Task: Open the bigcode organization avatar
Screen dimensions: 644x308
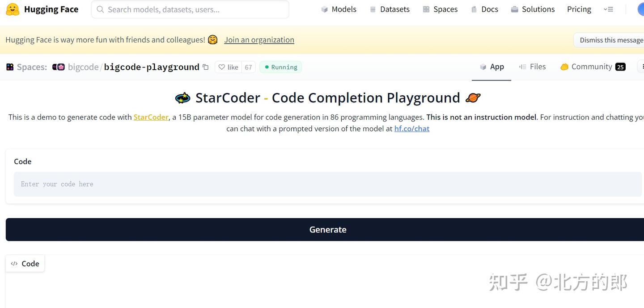Action: (58, 67)
